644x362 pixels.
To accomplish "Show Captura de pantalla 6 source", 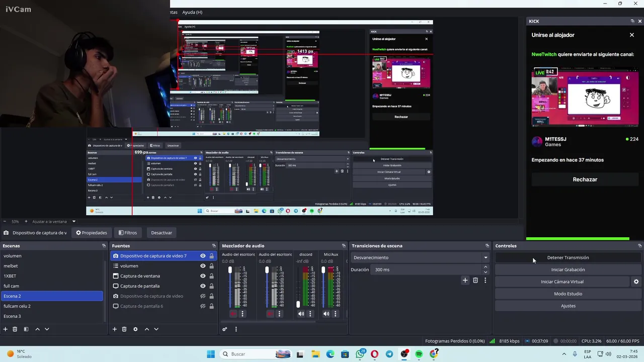I will pyautogui.click(x=203, y=306).
